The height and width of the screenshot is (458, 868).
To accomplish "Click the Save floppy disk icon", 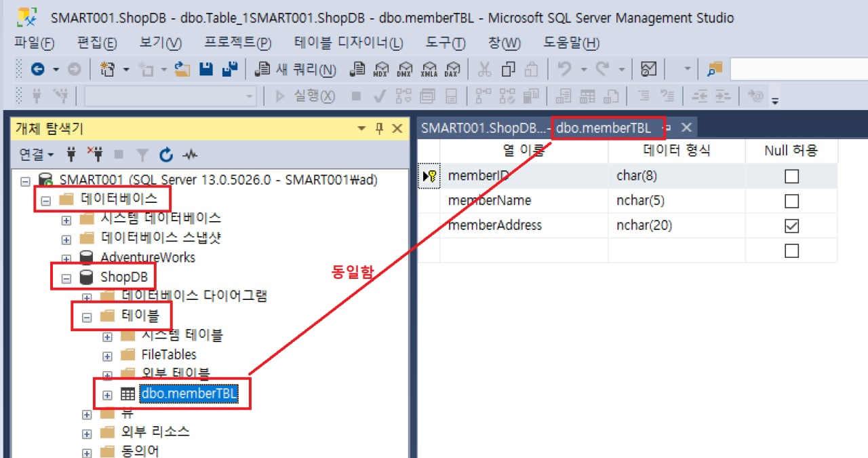I will point(208,69).
